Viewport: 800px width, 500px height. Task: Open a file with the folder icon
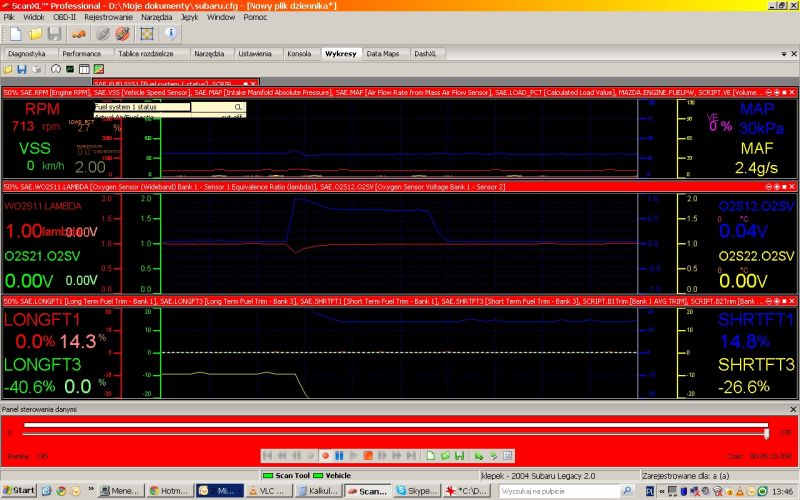pos(35,34)
